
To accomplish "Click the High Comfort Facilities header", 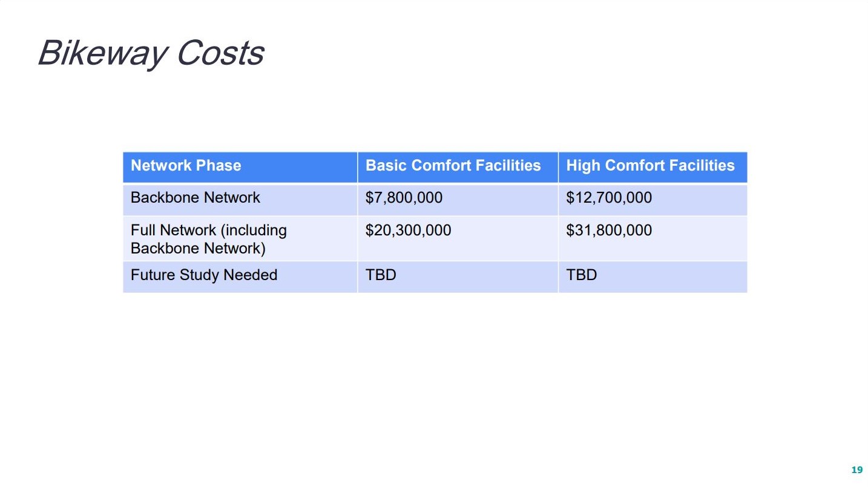I will (650, 166).
